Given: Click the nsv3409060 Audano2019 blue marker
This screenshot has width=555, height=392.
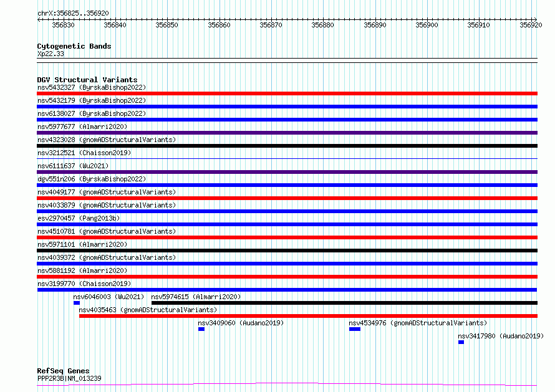Looking at the screenshot, I should coord(201,329).
